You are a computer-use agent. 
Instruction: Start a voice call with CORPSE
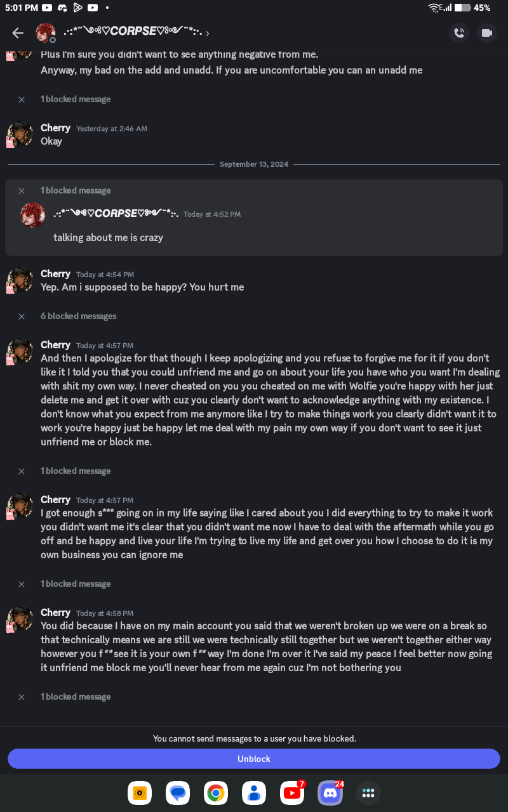click(x=459, y=33)
